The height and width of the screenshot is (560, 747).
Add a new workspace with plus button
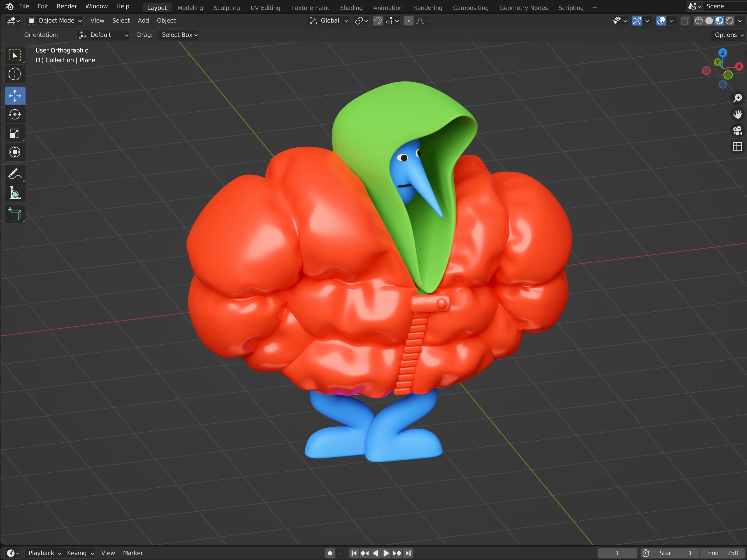click(595, 8)
